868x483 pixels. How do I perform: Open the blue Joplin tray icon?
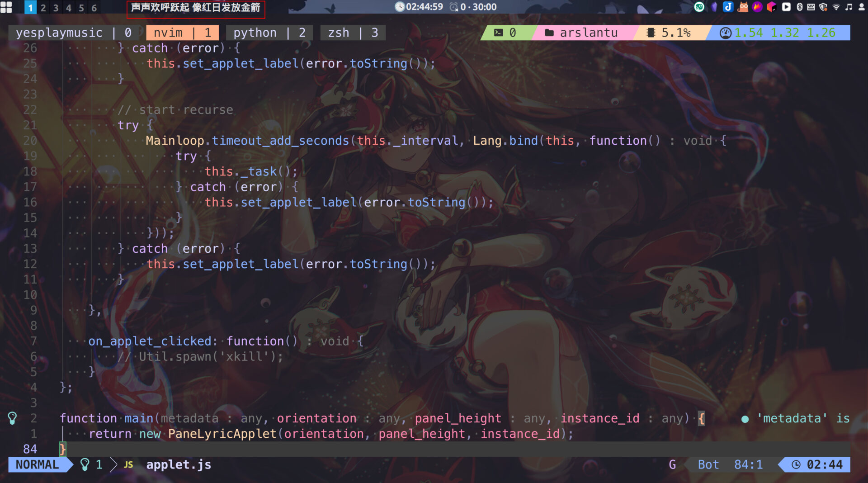pos(728,7)
